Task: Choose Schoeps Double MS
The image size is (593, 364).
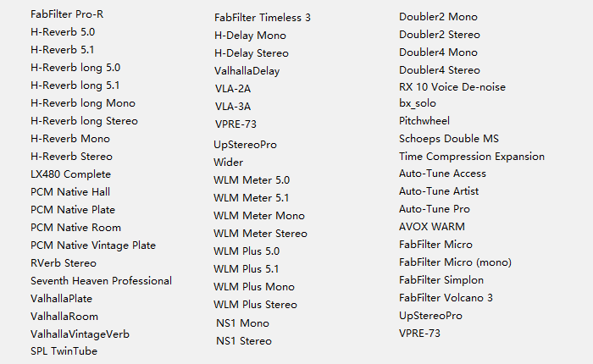Action: [x=449, y=139]
